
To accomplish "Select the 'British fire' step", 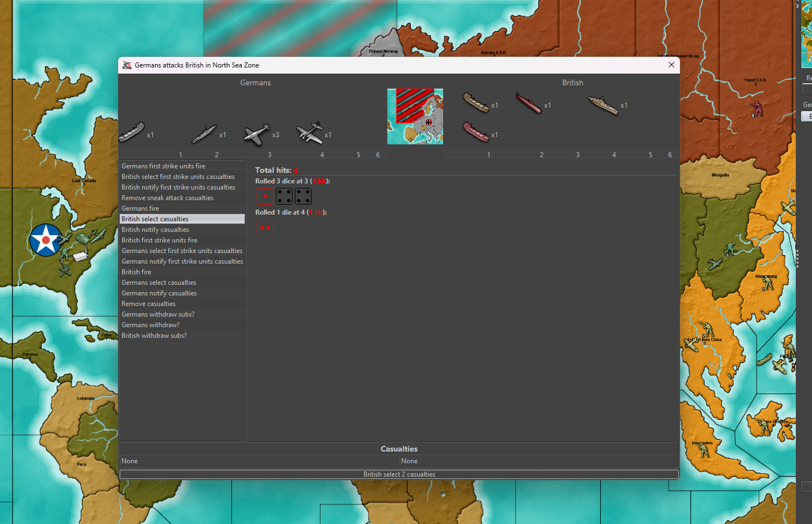I will [x=182, y=272].
